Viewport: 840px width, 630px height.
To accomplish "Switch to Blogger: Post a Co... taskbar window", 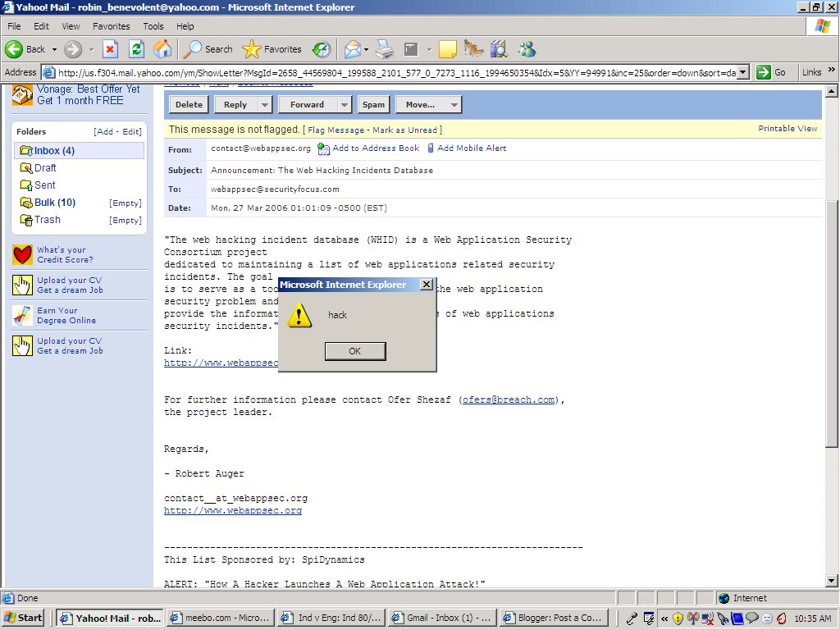I will pyautogui.click(x=555, y=618).
